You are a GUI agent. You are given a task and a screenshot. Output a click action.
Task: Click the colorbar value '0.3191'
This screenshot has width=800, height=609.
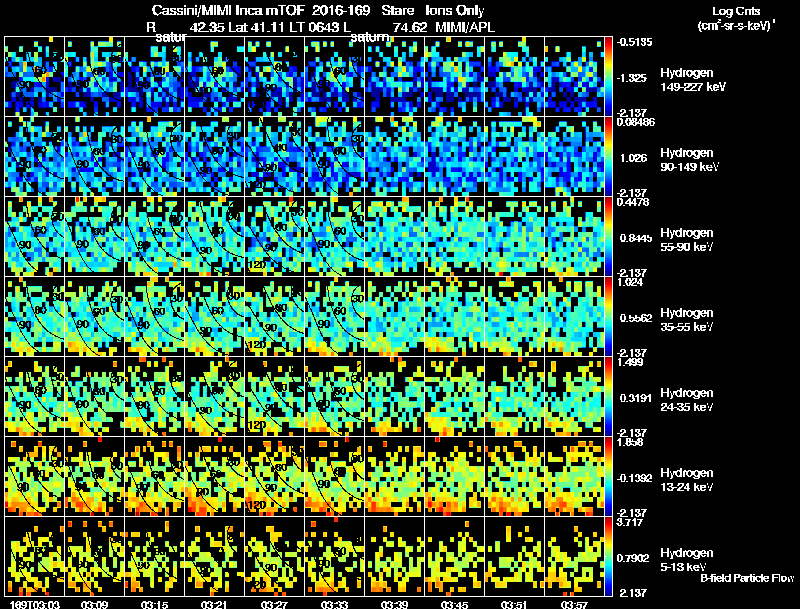(635, 398)
